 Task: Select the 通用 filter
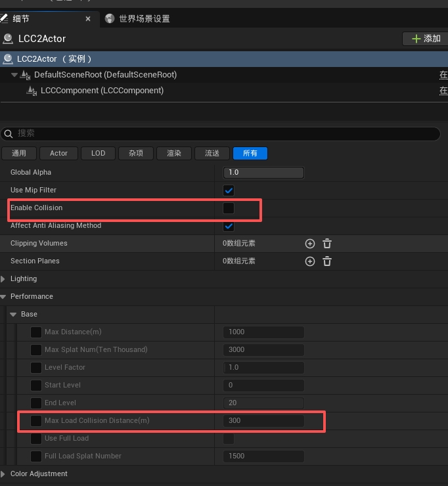coord(19,153)
